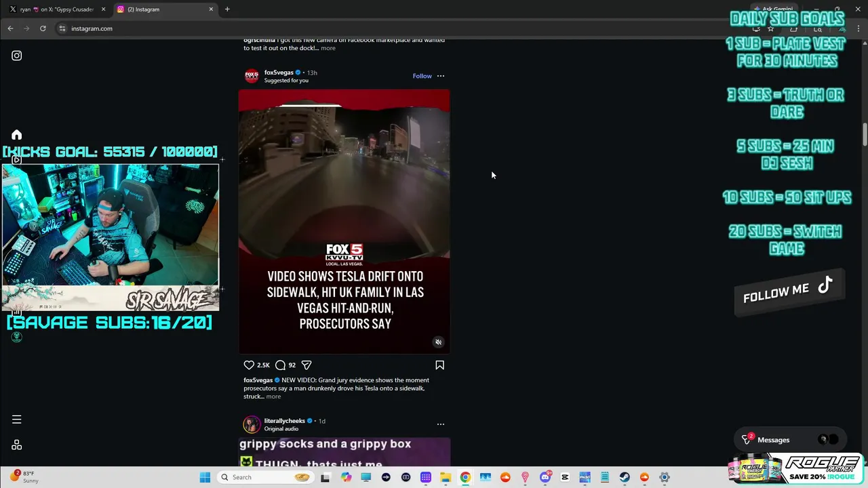Open literallycheeks profile link
This screenshot has width=868, height=488.
point(285,421)
